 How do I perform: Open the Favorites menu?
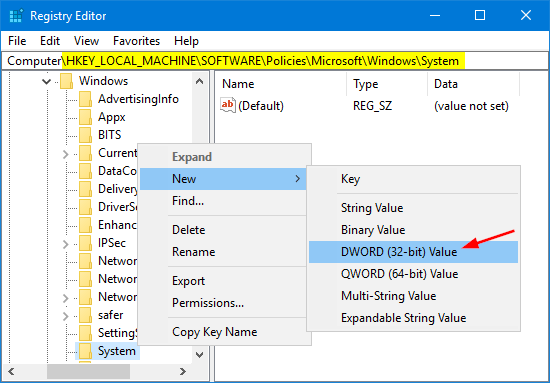136,41
